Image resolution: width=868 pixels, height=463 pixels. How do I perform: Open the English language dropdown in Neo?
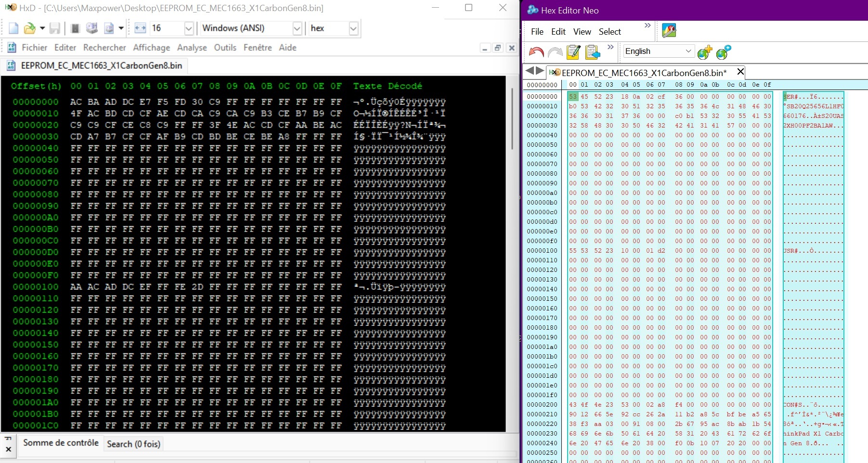[658, 51]
